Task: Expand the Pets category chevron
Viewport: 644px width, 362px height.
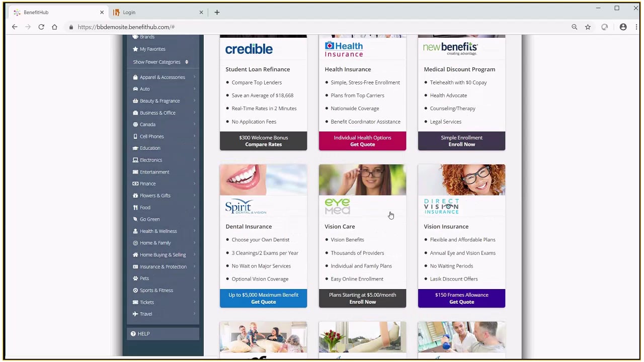Action: (194, 278)
